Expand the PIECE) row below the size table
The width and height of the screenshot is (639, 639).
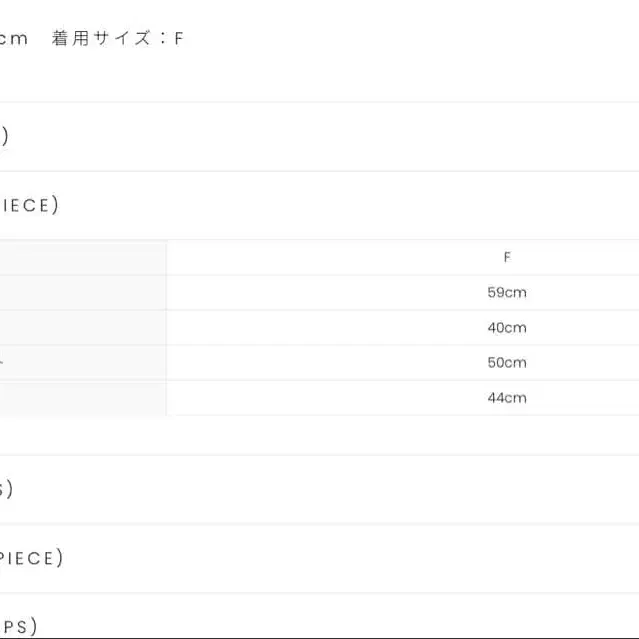point(32,558)
